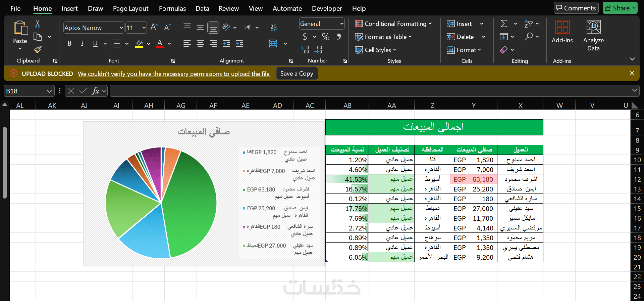Open Cell Styles gallery
Screen dimensions: 644x301
[x=376, y=50]
